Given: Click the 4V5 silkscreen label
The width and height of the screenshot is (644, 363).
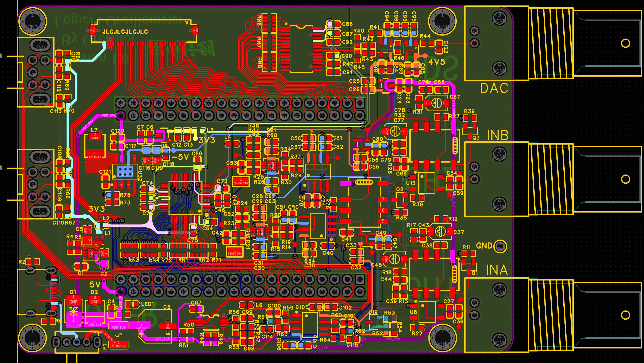Looking at the screenshot, I should click(x=437, y=62).
